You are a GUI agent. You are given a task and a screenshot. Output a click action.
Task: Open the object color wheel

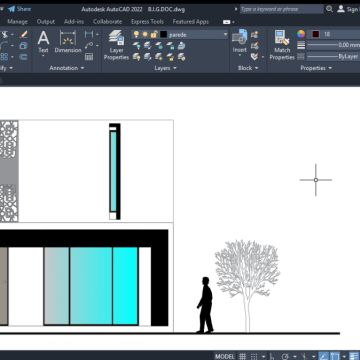(x=301, y=34)
